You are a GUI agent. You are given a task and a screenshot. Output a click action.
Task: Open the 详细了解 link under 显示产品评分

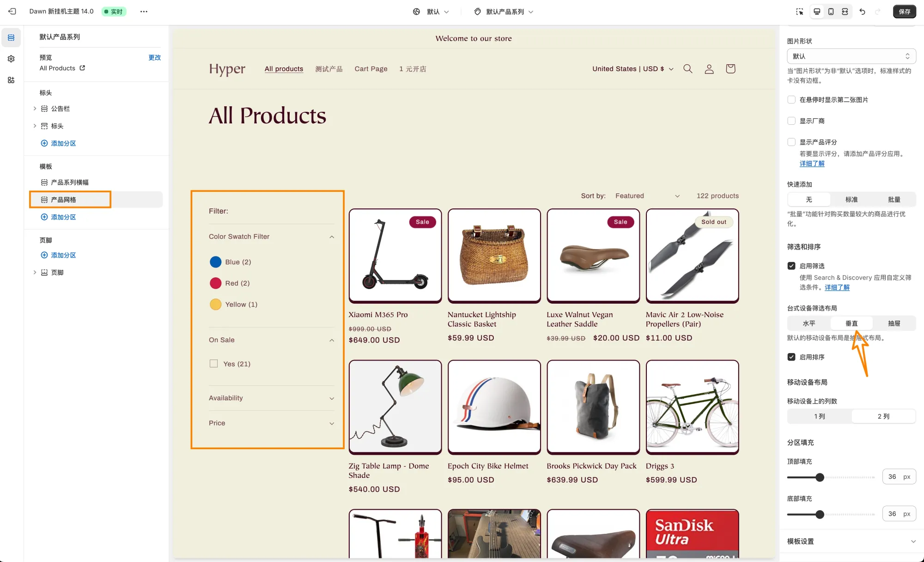point(812,164)
